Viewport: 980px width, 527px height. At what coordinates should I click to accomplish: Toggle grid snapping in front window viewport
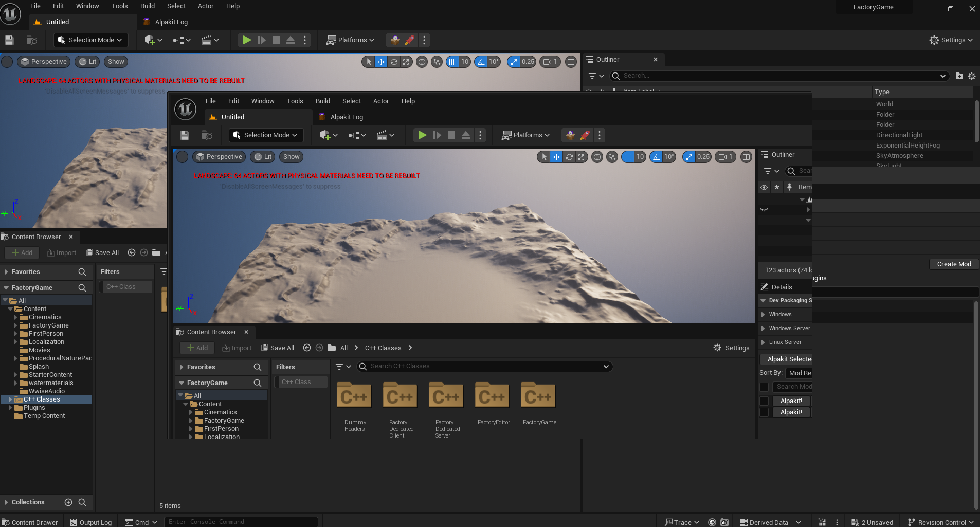(628, 157)
